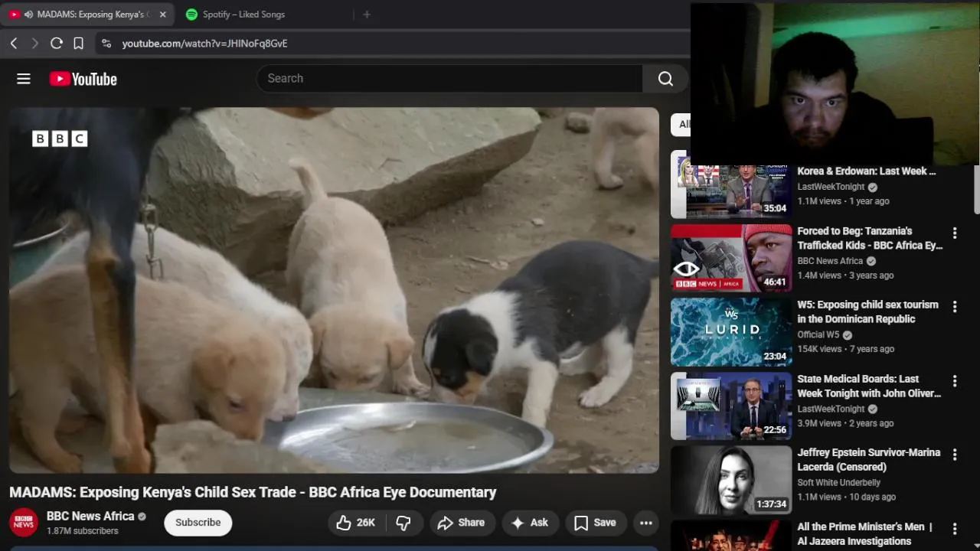Open a new browser tab with plus
Screen dimensions: 980x551
coord(367,15)
